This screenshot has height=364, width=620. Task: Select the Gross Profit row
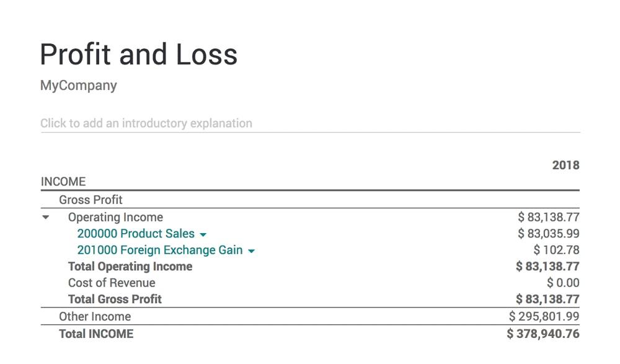[310, 200]
